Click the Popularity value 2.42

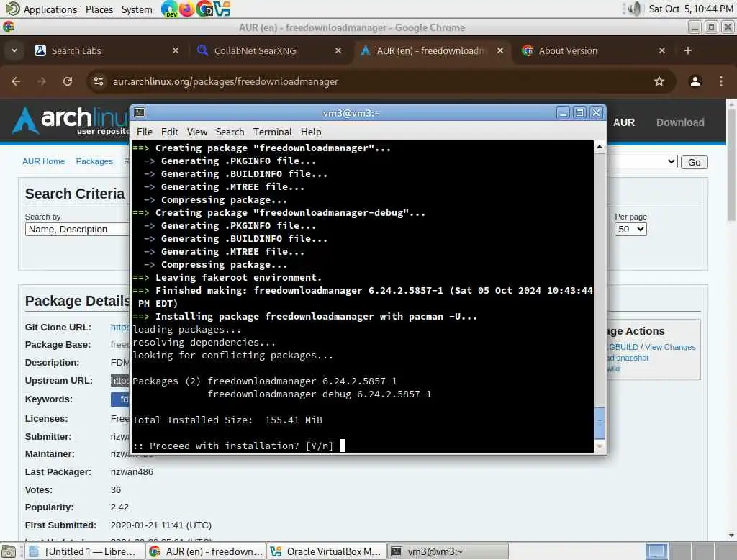pyautogui.click(x=119, y=507)
